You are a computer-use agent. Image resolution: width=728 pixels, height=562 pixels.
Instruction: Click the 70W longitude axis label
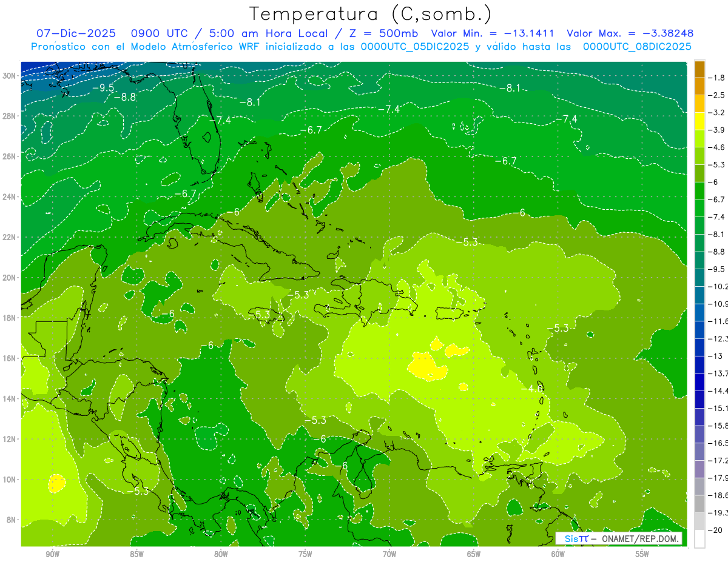tap(389, 554)
